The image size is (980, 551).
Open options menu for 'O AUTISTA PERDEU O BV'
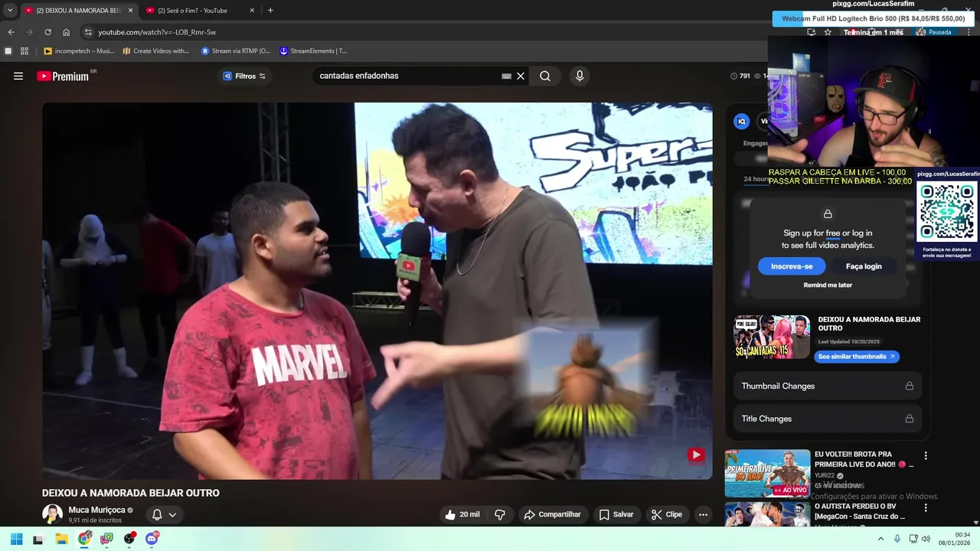926,507
